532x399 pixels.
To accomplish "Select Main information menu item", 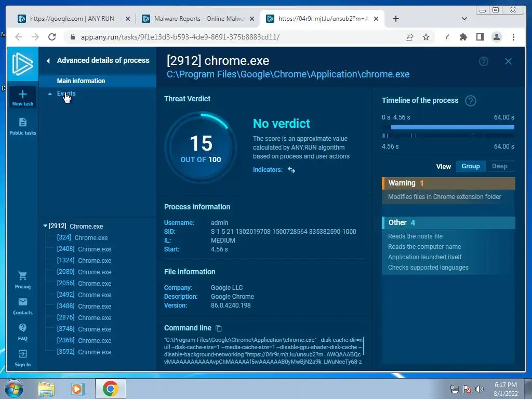I will coord(98,81).
